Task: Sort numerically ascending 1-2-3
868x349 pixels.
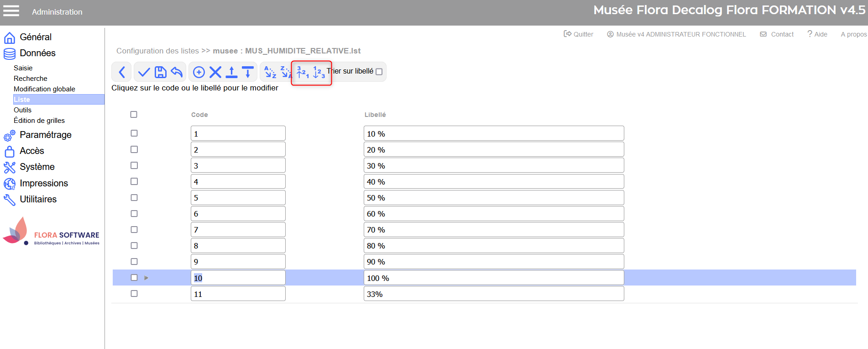Action: click(x=319, y=72)
